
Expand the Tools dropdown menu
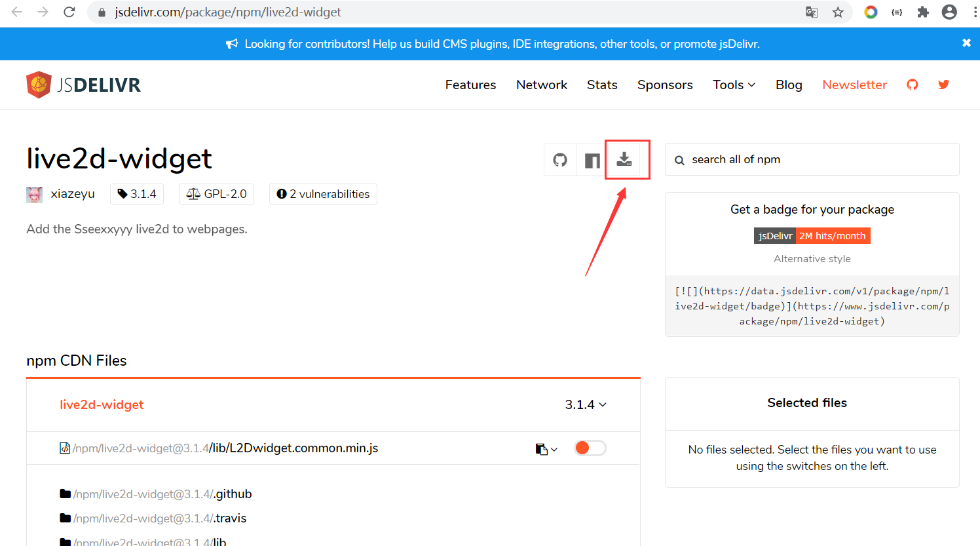(x=734, y=85)
